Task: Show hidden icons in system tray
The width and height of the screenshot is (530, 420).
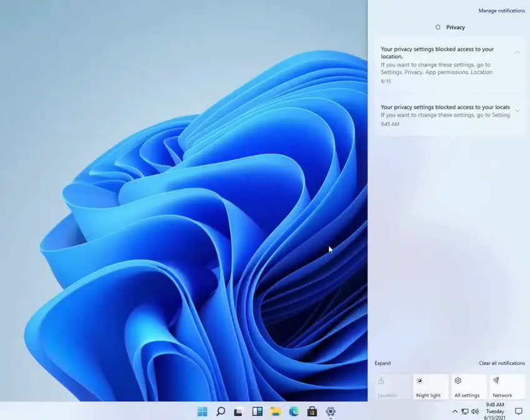Action: (455, 411)
